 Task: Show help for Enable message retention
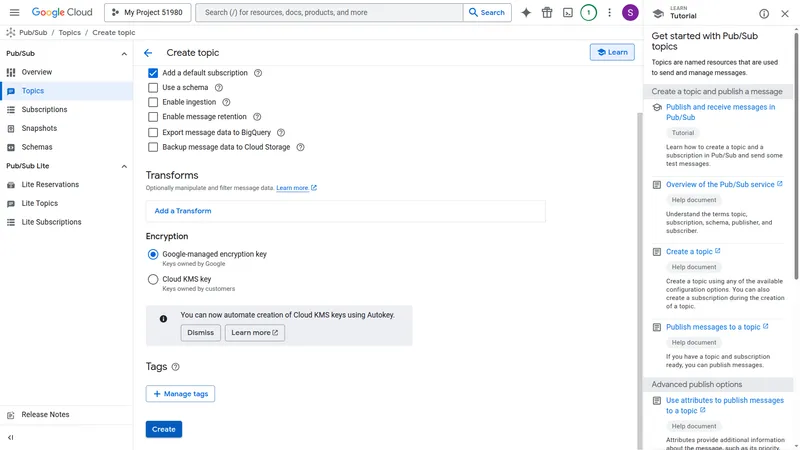pyautogui.click(x=257, y=117)
